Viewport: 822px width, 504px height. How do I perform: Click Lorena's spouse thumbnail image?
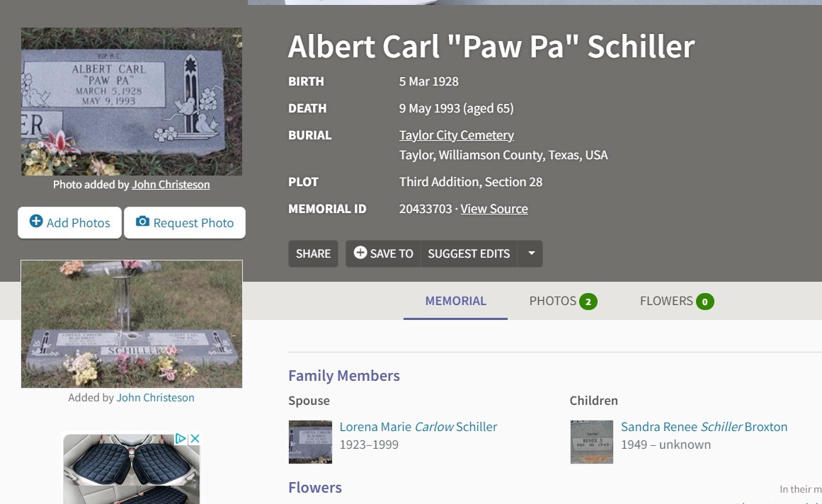(x=310, y=442)
